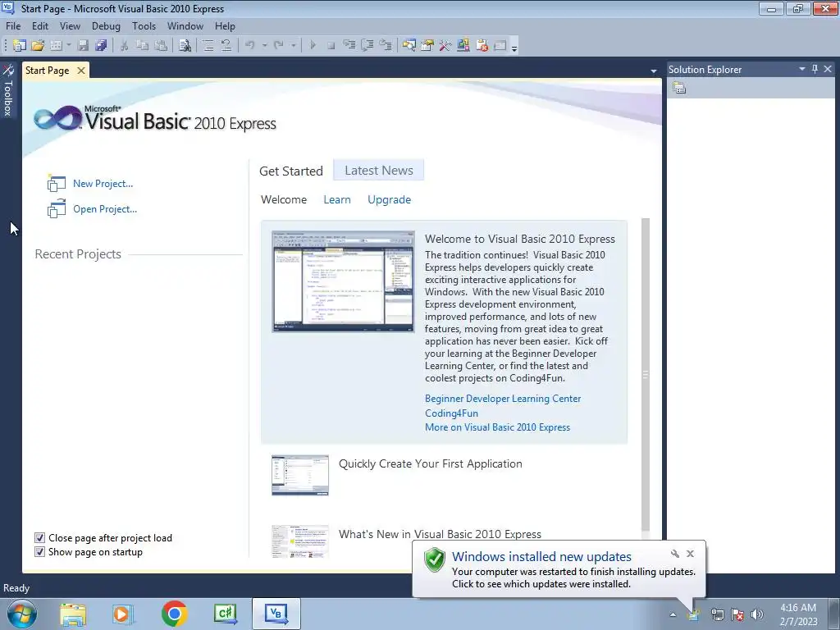
Task: Click the Paste toolbar icon
Action: (x=160, y=46)
